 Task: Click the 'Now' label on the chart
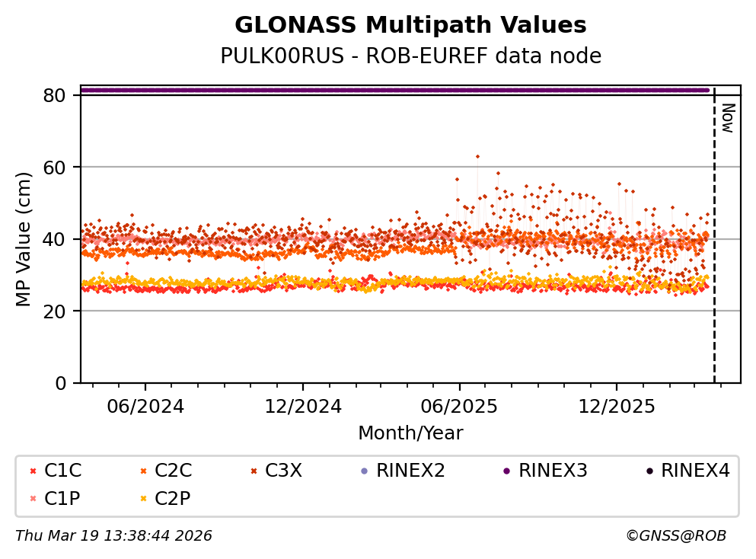coord(727,118)
